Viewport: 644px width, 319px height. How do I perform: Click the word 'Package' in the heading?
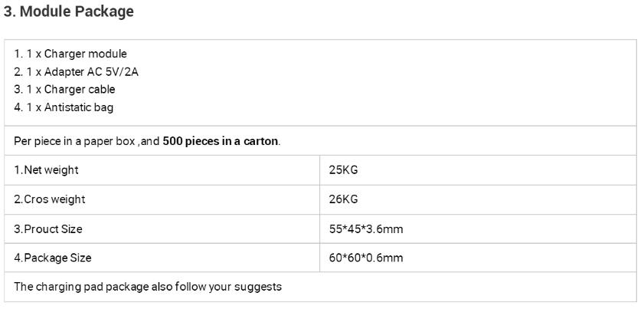pos(104,12)
